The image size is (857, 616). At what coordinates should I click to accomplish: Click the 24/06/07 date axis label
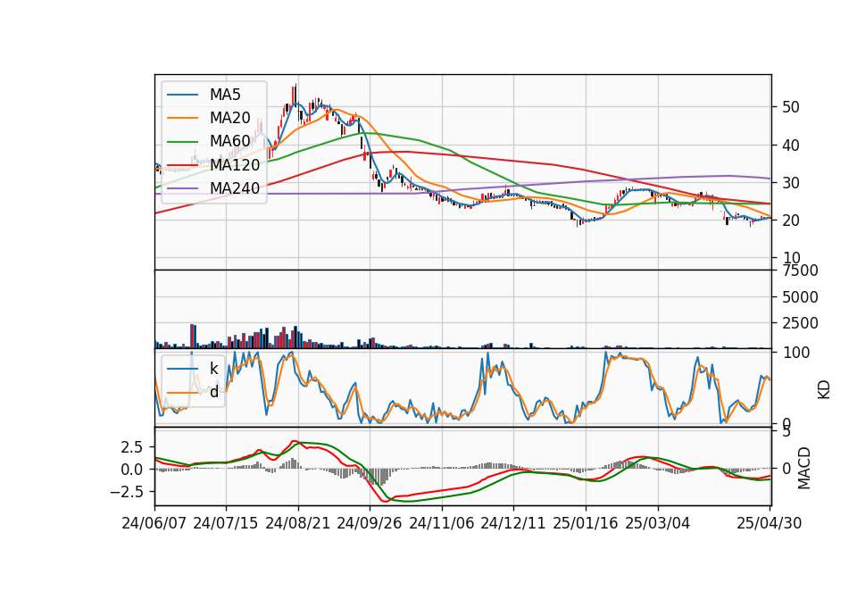[154, 523]
